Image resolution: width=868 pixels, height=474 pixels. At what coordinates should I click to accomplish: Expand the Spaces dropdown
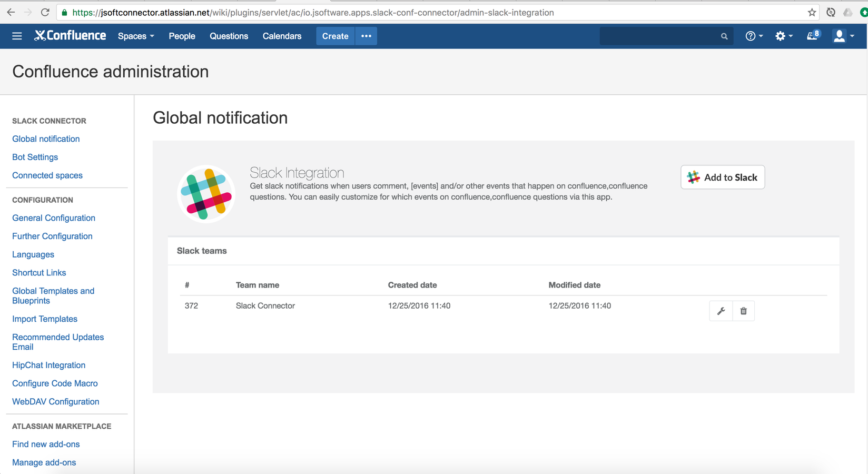coord(136,36)
